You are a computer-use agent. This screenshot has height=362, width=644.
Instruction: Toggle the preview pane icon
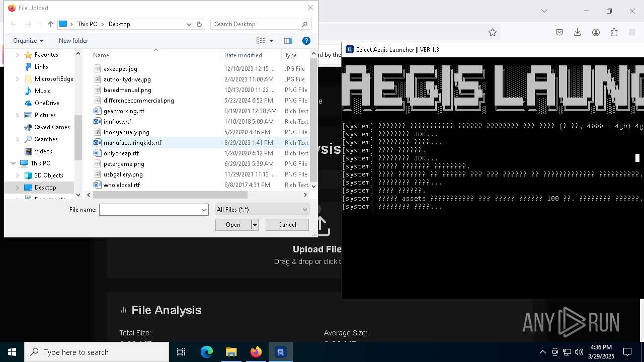click(288, 41)
